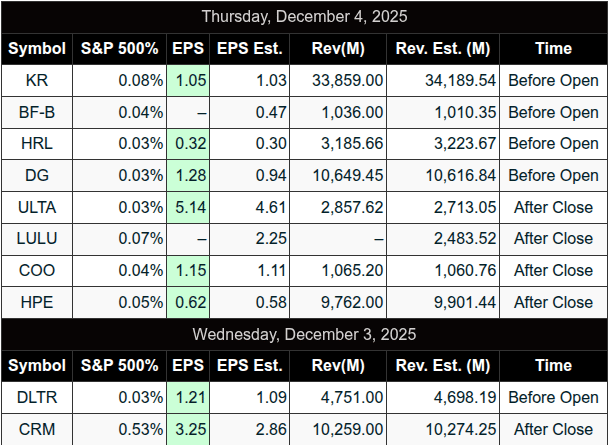Open the ULTA ticker symbol
This screenshot has height=445, width=616.
point(36,207)
